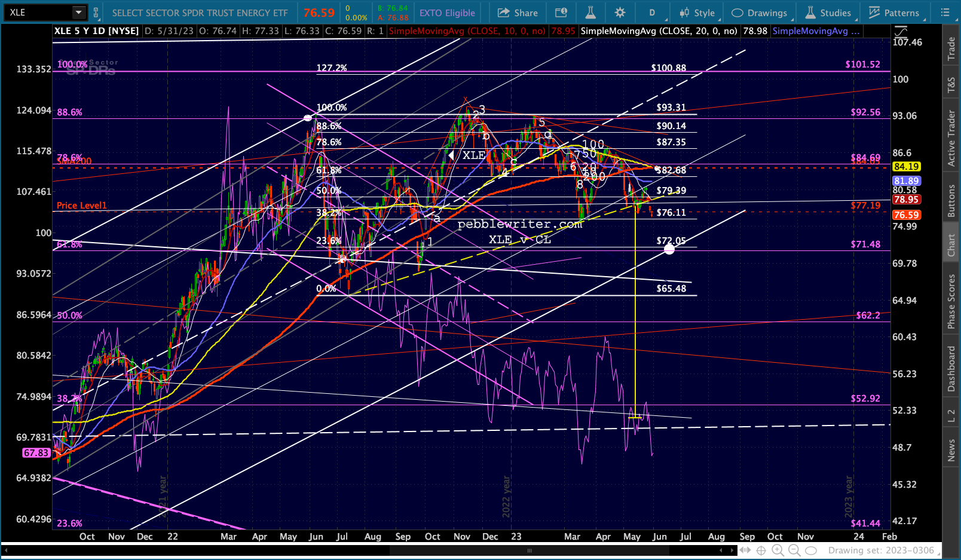This screenshot has width=961, height=560.
Task: Open the symbol selector dropdown arrow
Action: (x=79, y=13)
